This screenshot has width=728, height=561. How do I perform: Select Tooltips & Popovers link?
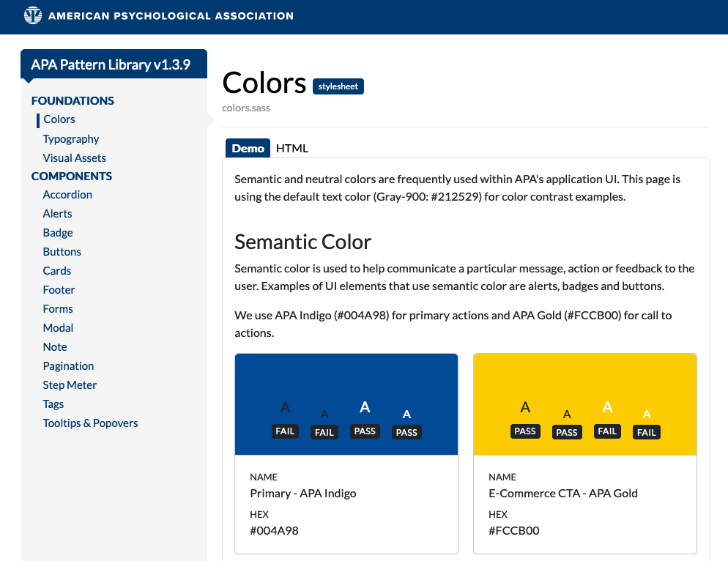[90, 423]
